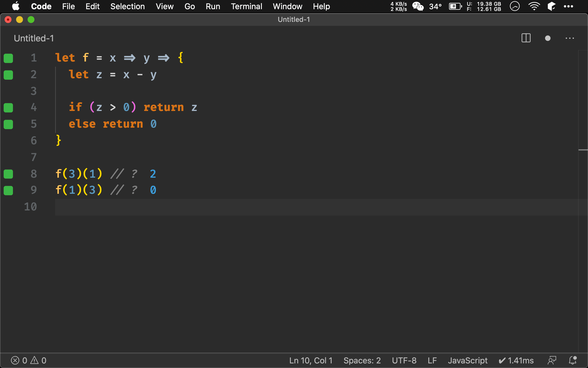Screen dimensions: 588x368
Task: Click the green coverage marker on line 1
Action: tap(8, 58)
